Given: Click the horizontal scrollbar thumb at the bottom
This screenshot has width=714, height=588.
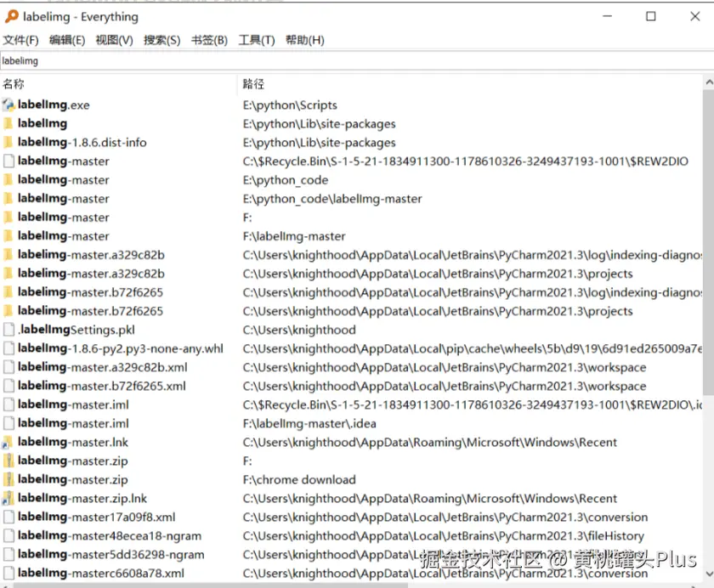Looking at the screenshot, I should click(x=211, y=585).
